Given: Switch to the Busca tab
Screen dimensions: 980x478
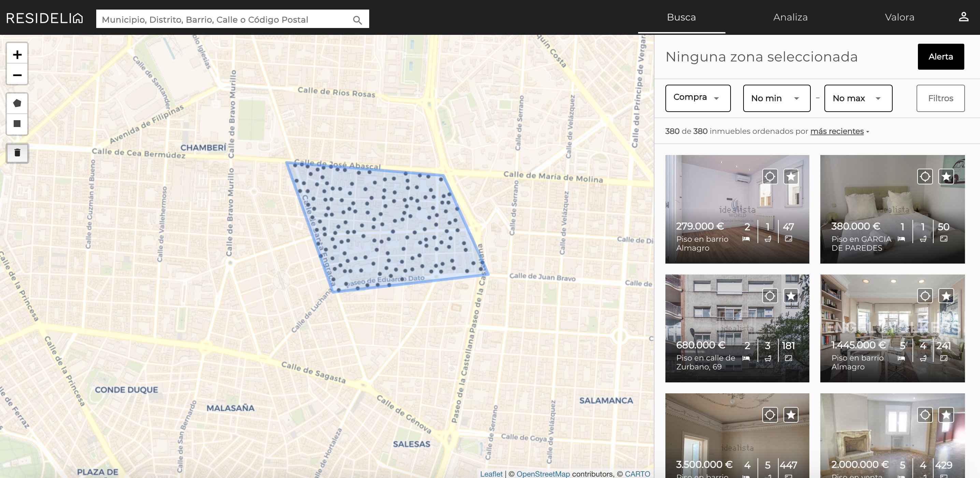Looking at the screenshot, I should click(681, 17).
